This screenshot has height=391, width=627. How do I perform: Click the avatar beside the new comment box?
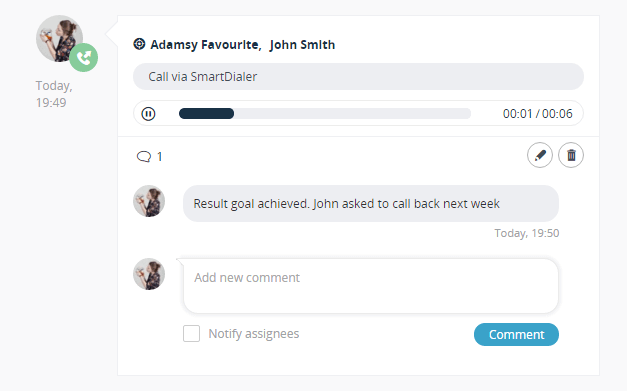click(149, 274)
